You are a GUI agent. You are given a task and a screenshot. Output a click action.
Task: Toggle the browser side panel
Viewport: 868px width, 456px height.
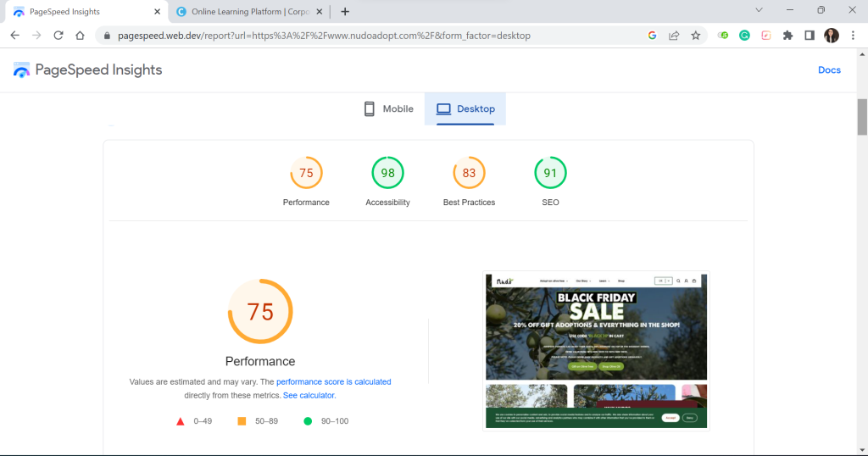(810, 36)
